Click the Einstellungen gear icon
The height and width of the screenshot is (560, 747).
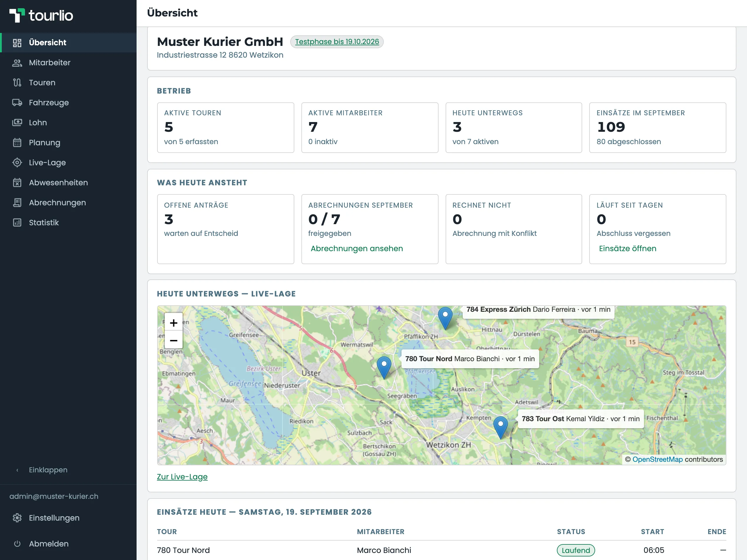pos(17,518)
